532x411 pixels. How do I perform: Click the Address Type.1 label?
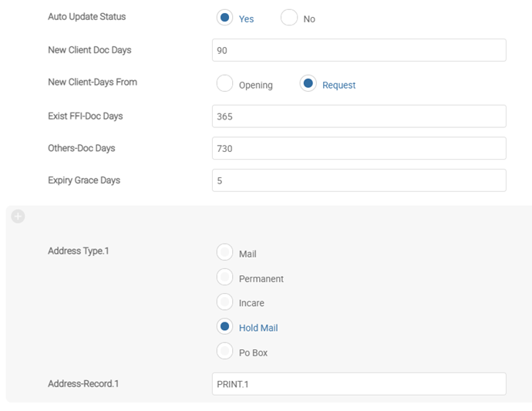[x=79, y=251]
